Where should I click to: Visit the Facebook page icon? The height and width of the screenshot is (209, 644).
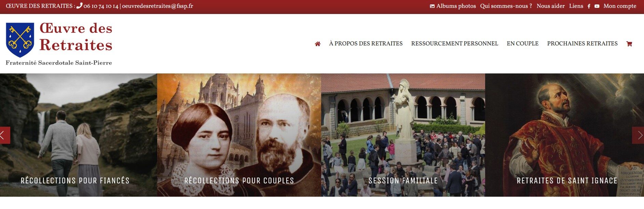(x=589, y=6)
